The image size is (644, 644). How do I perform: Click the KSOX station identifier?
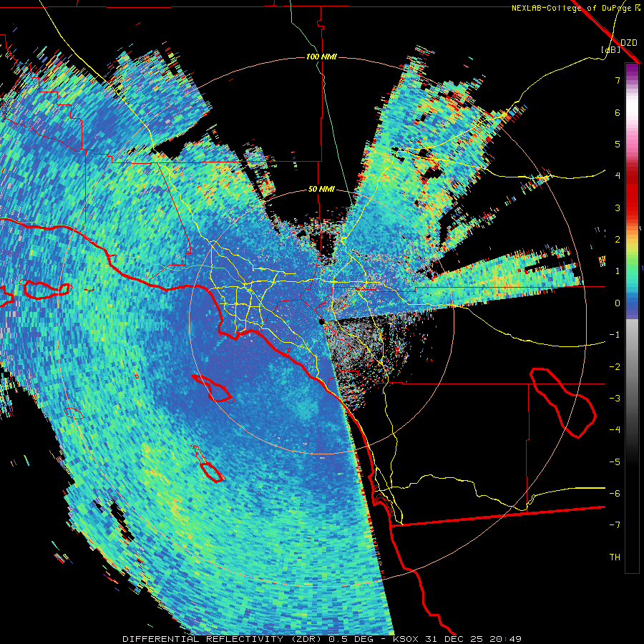coord(406,639)
